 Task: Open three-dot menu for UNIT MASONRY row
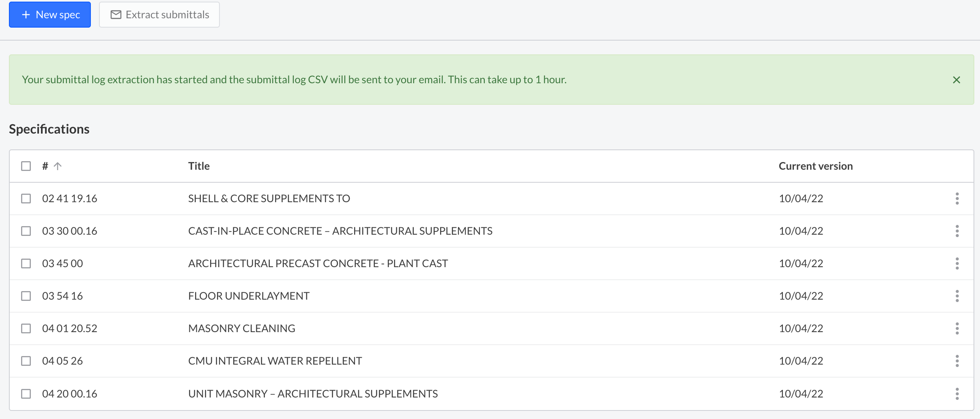pyautogui.click(x=957, y=394)
